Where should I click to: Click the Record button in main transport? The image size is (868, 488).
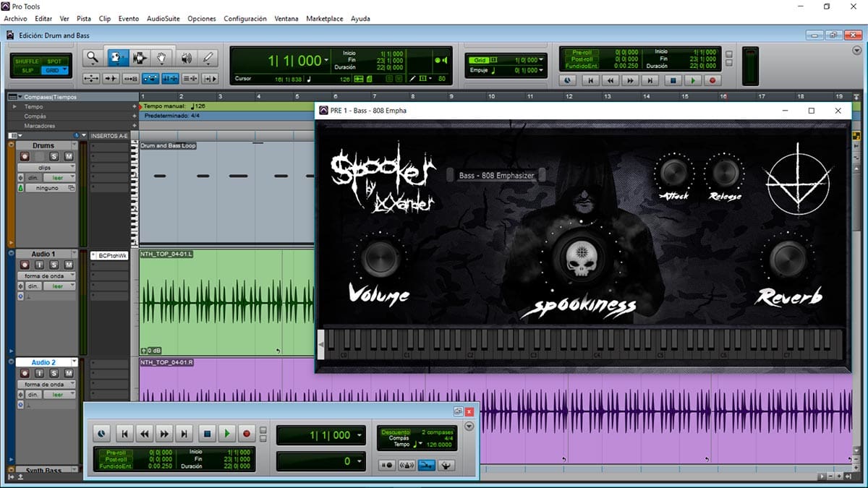pos(712,81)
